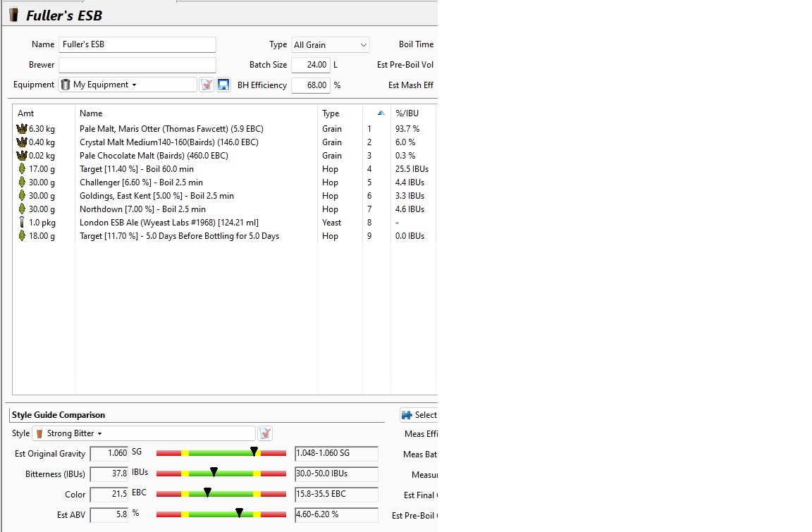This screenshot has width=812, height=532.
Task: Click the Bitterness IBUs range slider bar
Action: 221,474
